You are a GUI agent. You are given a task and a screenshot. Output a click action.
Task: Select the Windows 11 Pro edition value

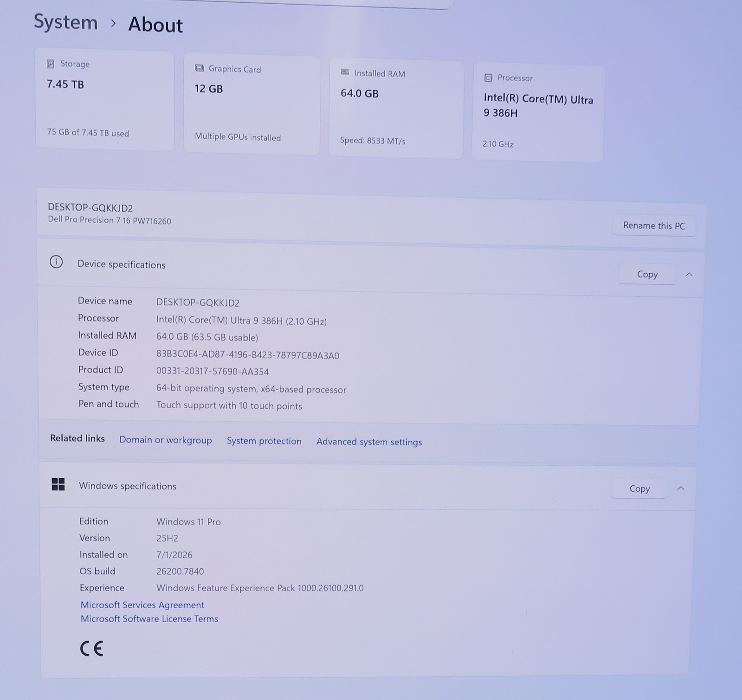tap(188, 521)
